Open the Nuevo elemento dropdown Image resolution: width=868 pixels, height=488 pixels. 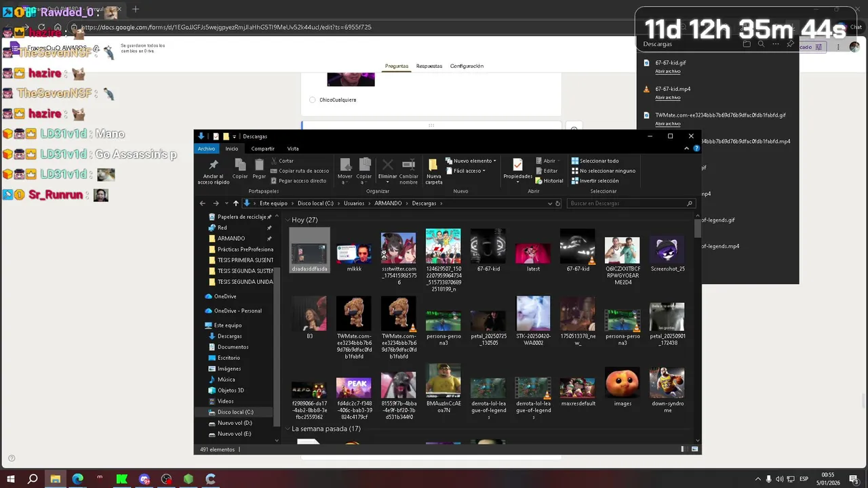tap(471, 161)
